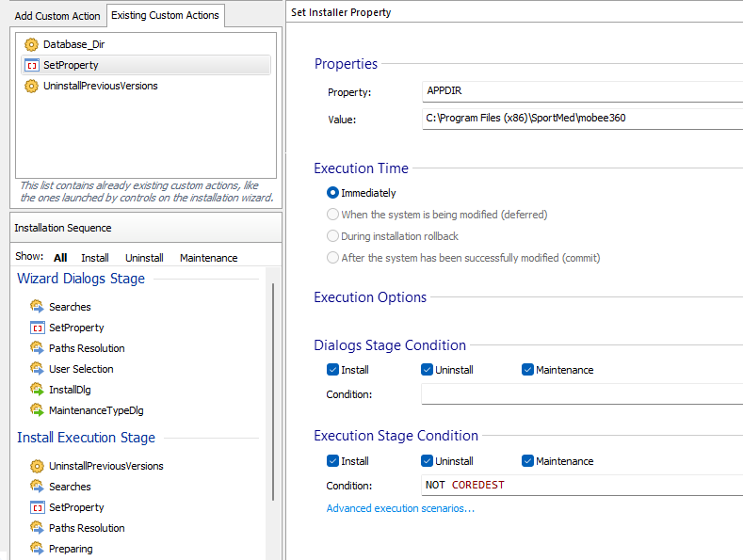Click the Database_Dir gear icon
The width and height of the screenshot is (743, 560).
click(x=31, y=44)
